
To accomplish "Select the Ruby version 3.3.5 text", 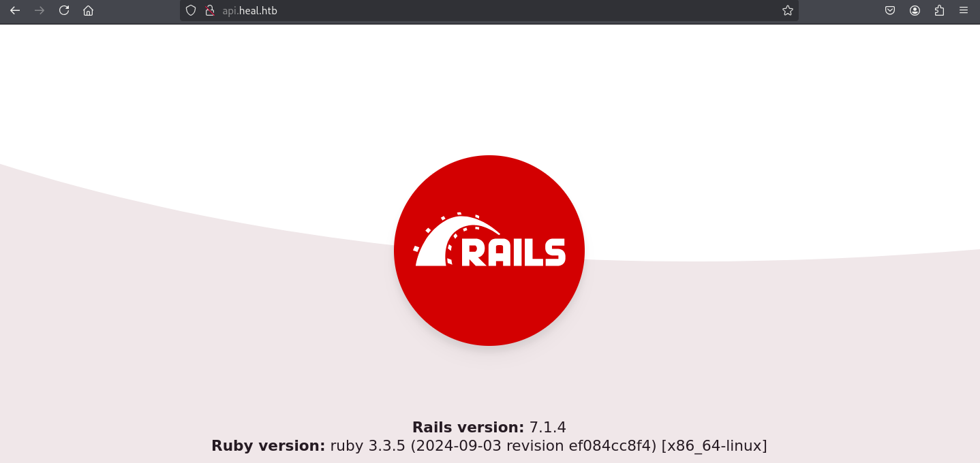I will [x=489, y=446].
